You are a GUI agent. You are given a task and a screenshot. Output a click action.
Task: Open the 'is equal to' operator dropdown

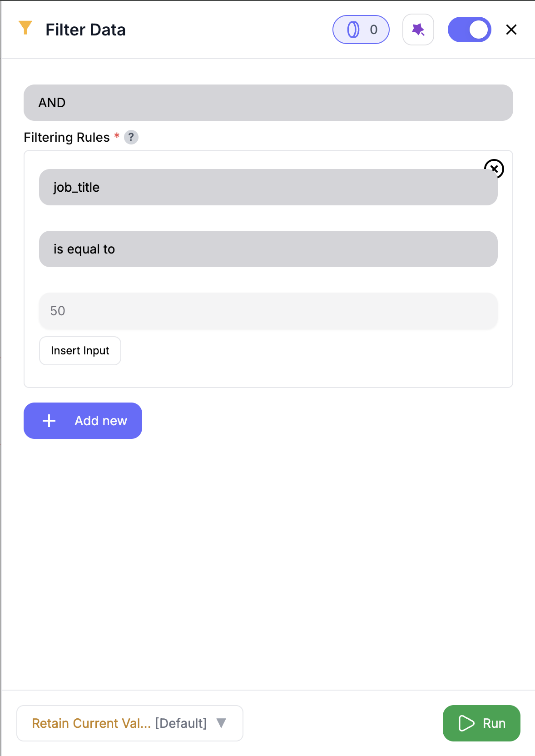tap(268, 249)
